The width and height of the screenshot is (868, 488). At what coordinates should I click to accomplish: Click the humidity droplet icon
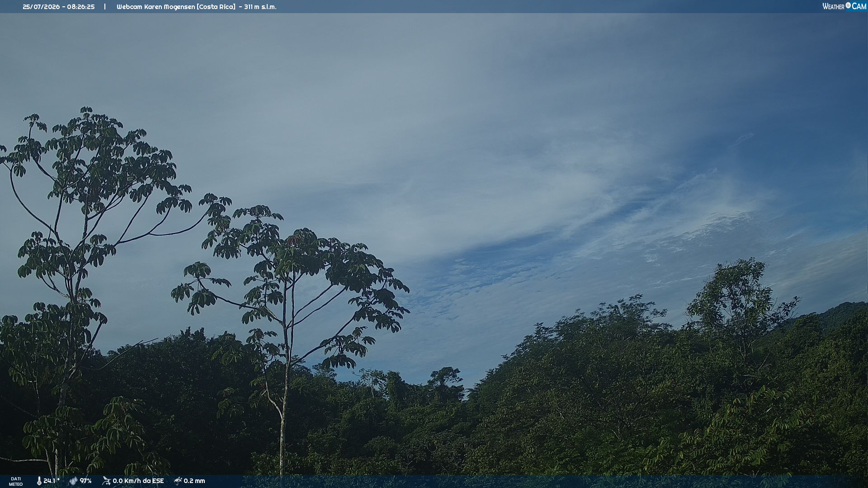pyautogui.click(x=73, y=481)
